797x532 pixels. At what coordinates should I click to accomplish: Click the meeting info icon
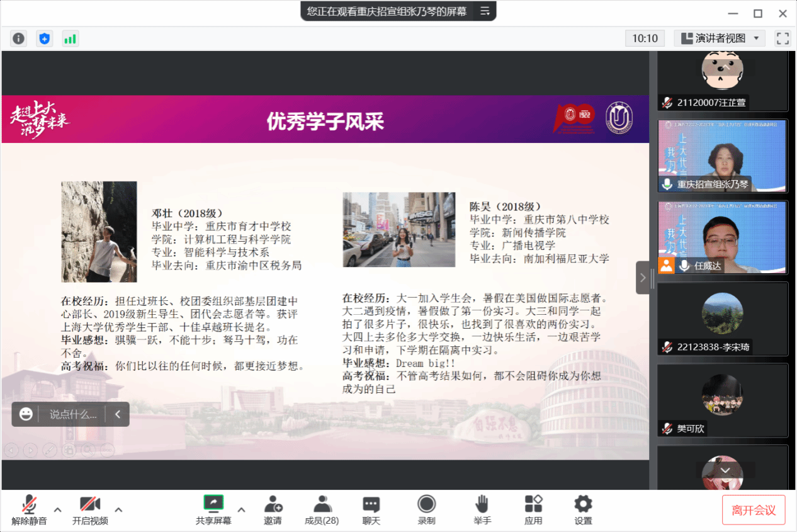19,38
